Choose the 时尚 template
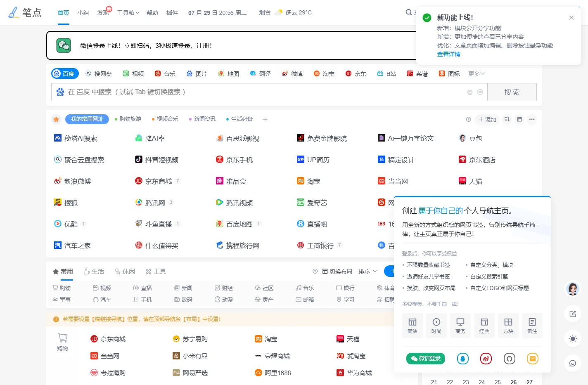Viewport: 588px width, 385px height. [x=436, y=326]
